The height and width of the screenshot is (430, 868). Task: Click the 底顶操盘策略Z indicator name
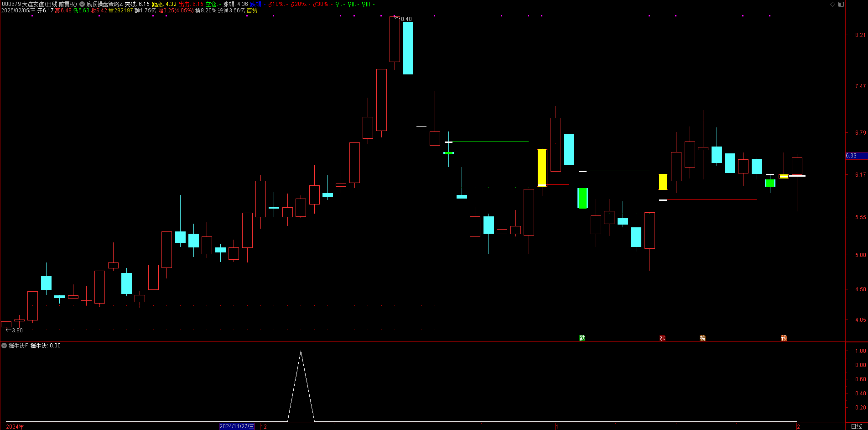104,4
